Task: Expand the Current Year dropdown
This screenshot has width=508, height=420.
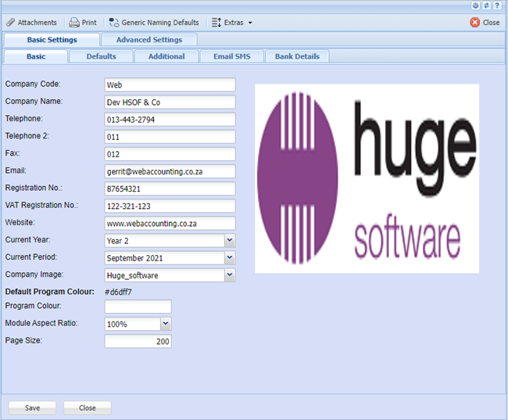Action: click(229, 241)
